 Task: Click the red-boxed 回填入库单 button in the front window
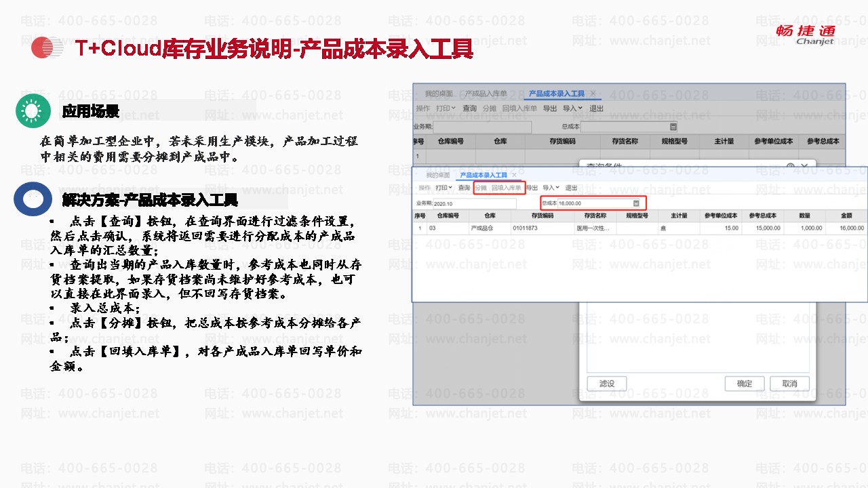coord(507,188)
